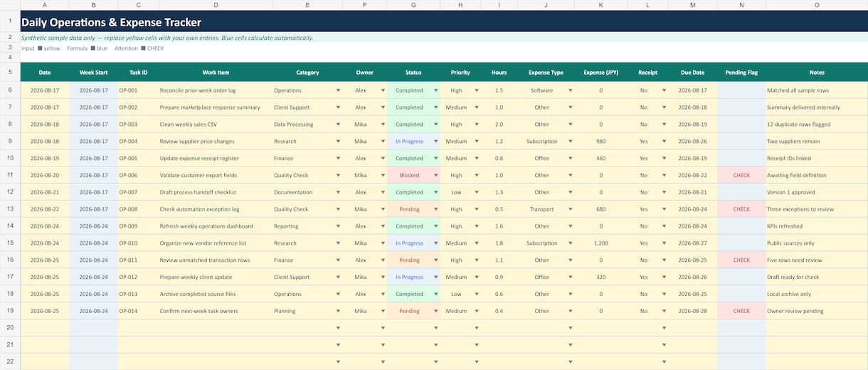Select cell 'Archive completed source files'

point(216,294)
